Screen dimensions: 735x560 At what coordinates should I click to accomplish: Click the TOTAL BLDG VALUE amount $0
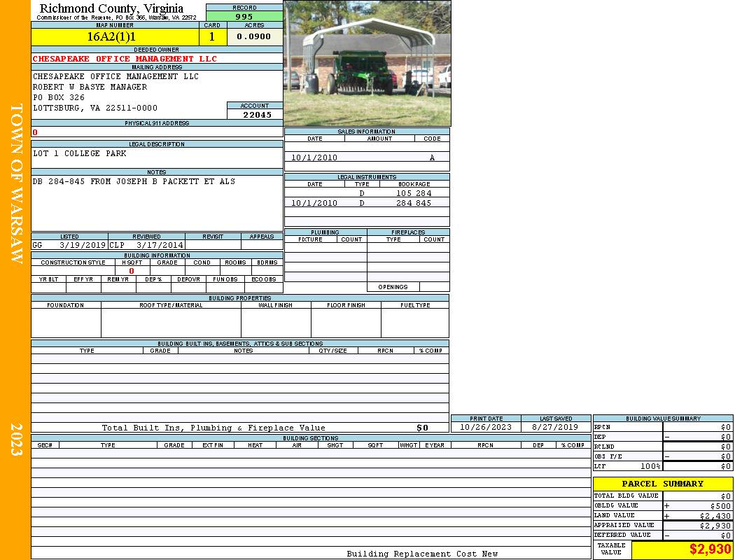click(726, 496)
